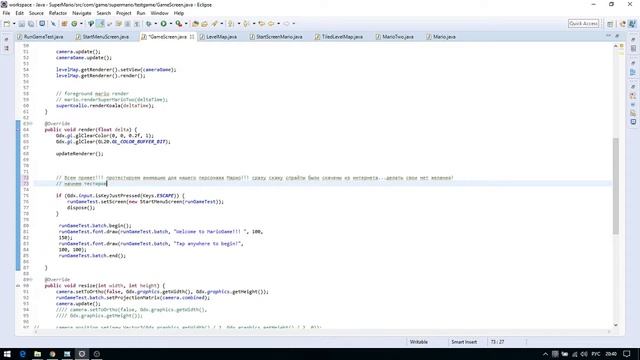Open the Help menu
The width and height of the screenshot is (640, 360).
(178, 13)
